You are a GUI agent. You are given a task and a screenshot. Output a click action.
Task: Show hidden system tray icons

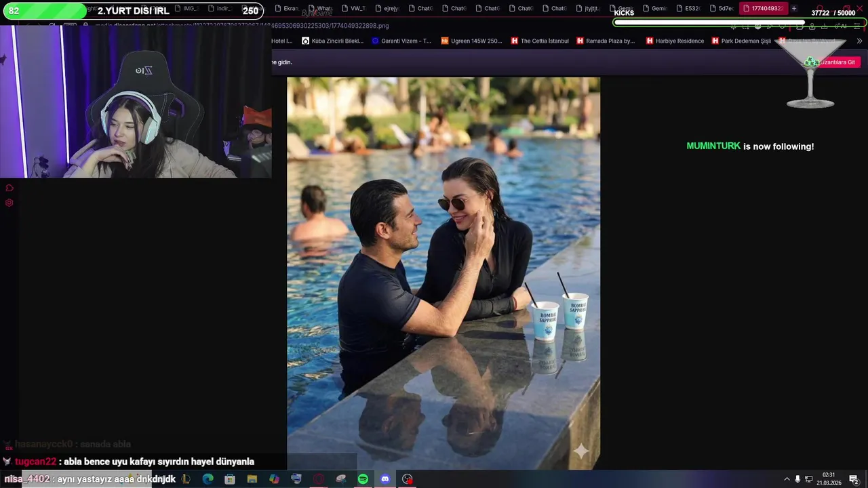pyautogui.click(x=787, y=479)
